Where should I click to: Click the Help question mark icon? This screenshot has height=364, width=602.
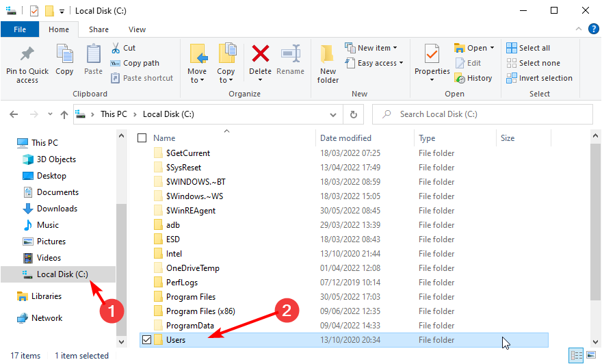point(594,29)
